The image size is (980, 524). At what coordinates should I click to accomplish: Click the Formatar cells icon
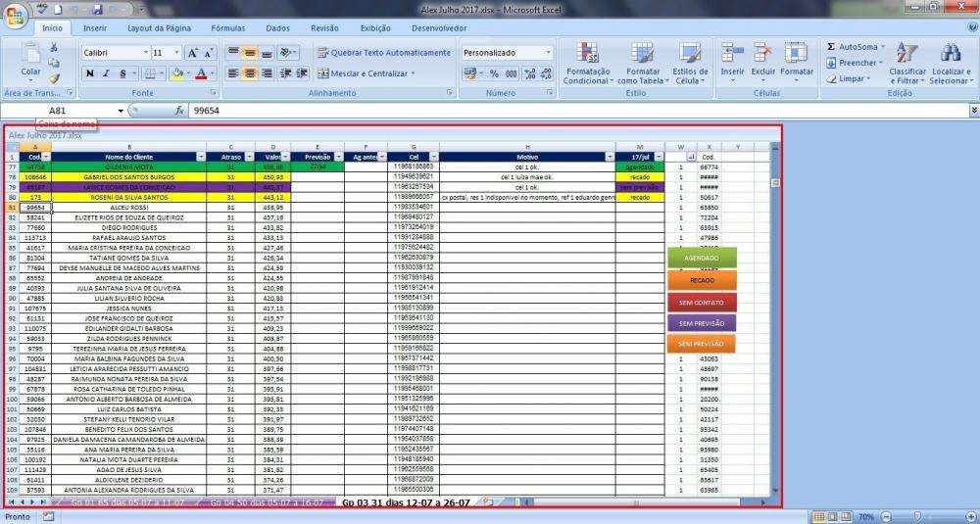pos(796,53)
